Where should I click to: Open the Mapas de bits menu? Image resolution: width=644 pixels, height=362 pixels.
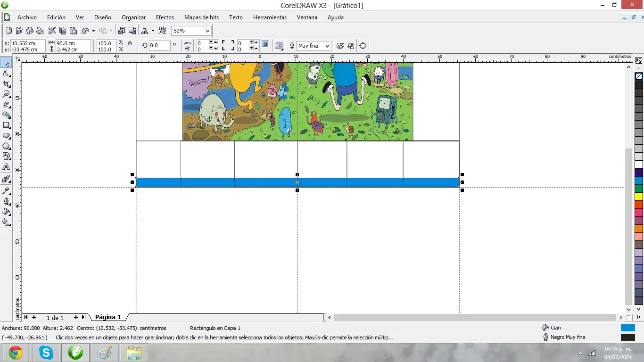[201, 17]
